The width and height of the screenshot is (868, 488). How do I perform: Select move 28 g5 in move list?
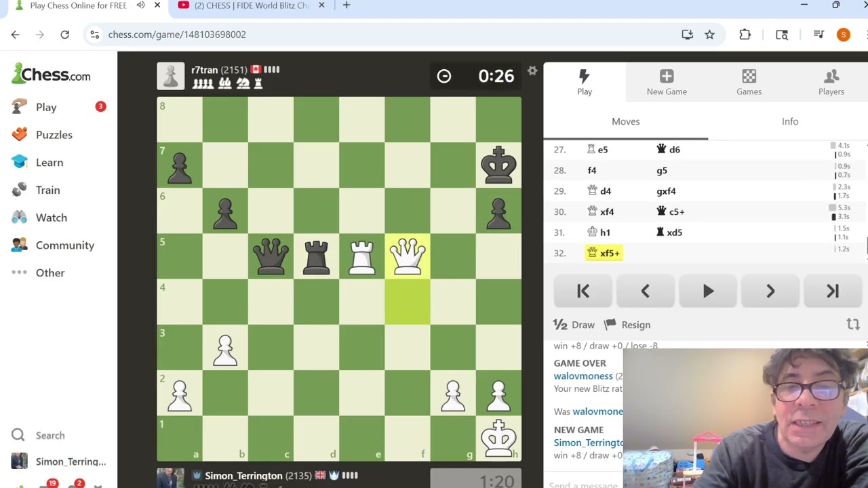pos(662,170)
